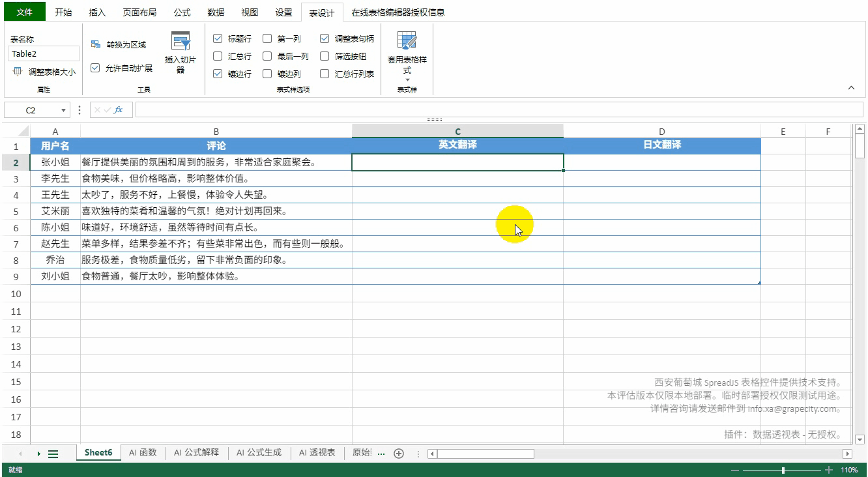Click the horizontal scrollbar thumb
Image resolution: width=868 pixels, height=477 pixels.
tap(485, 454)
